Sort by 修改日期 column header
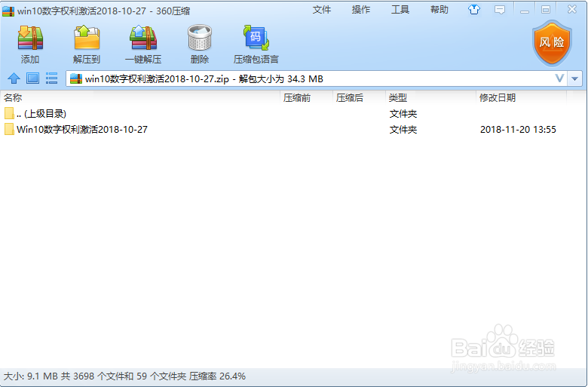 pyautogui.click(x=521, y=98)
